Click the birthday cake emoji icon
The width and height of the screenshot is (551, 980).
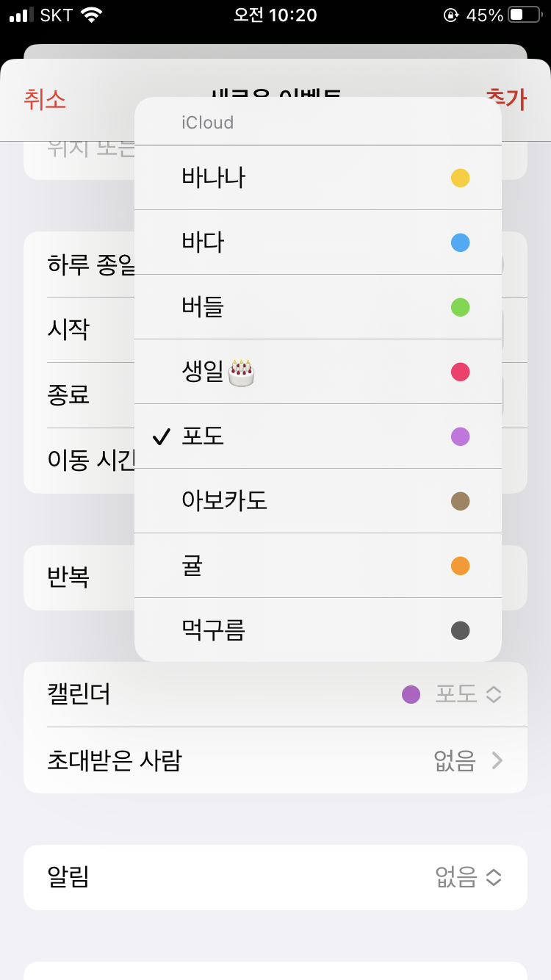(241, 372)
